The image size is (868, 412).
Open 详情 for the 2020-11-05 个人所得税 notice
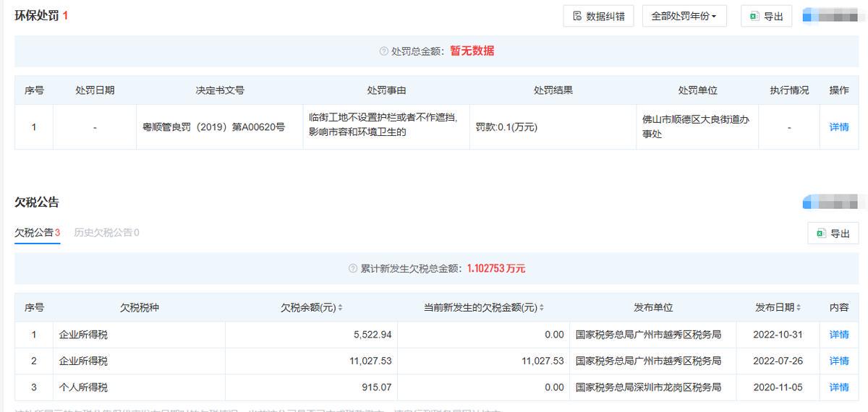(x=838, y=387)
